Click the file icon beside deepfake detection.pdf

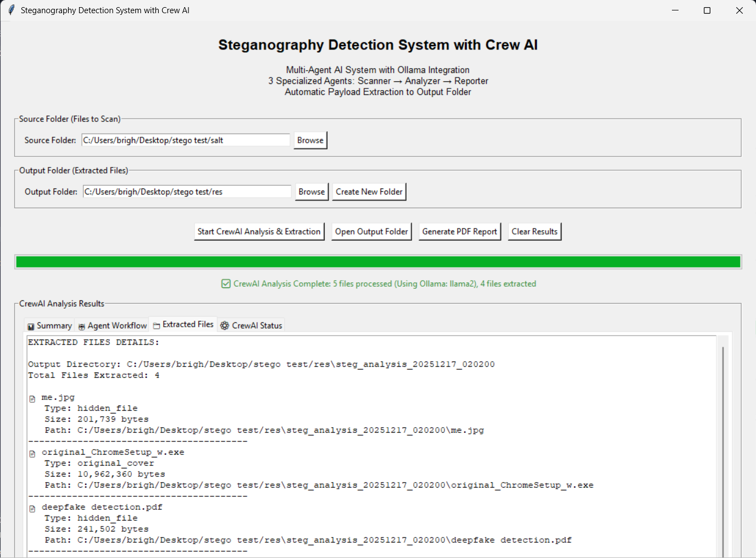pyautogui.click(x=32, y=509)
